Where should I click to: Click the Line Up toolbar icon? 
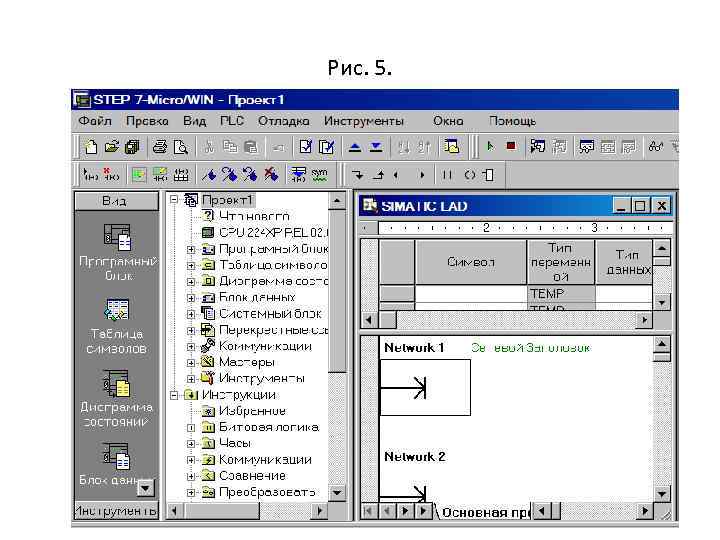[378, 175]
